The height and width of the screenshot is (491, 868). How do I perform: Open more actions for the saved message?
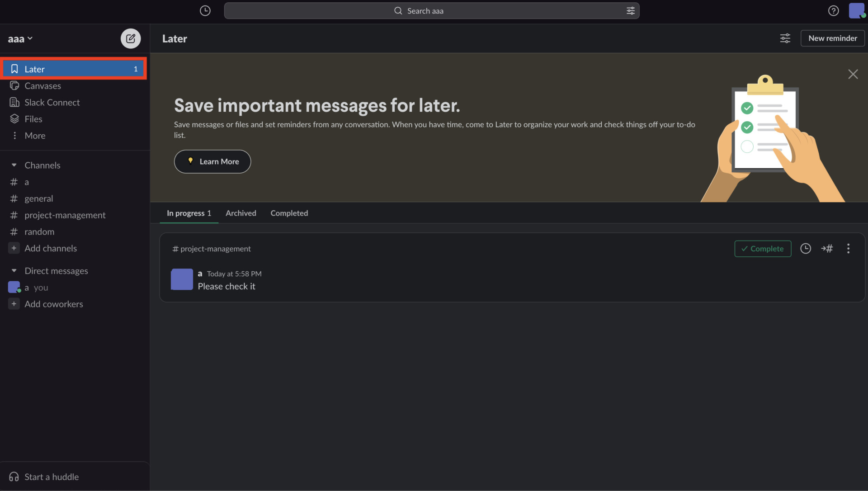click(x=849, y=248)
